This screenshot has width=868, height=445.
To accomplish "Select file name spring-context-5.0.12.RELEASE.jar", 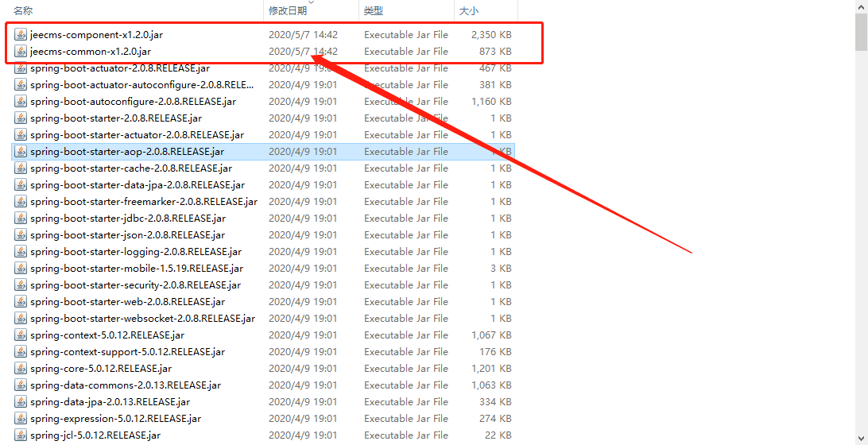I will pos(107,335).
